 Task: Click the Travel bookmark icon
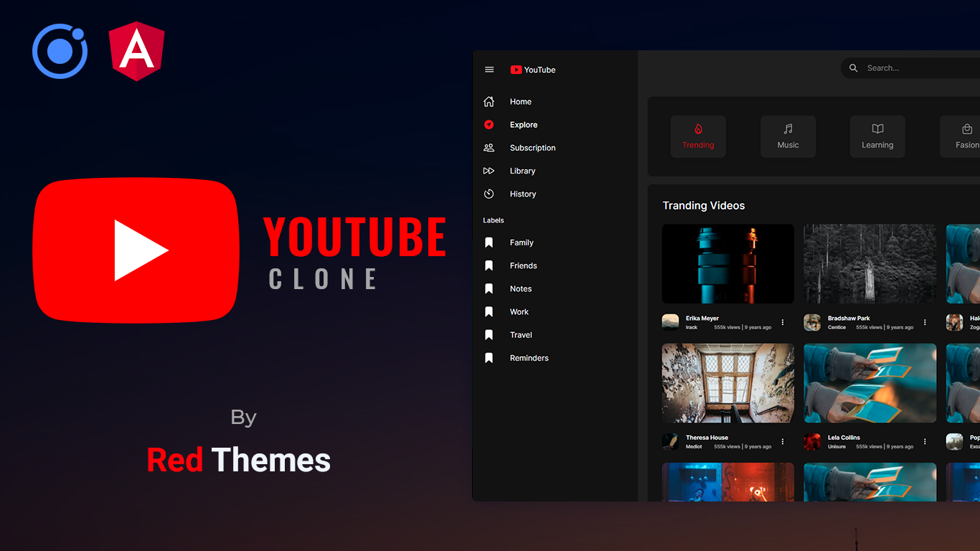click(489, 334)
